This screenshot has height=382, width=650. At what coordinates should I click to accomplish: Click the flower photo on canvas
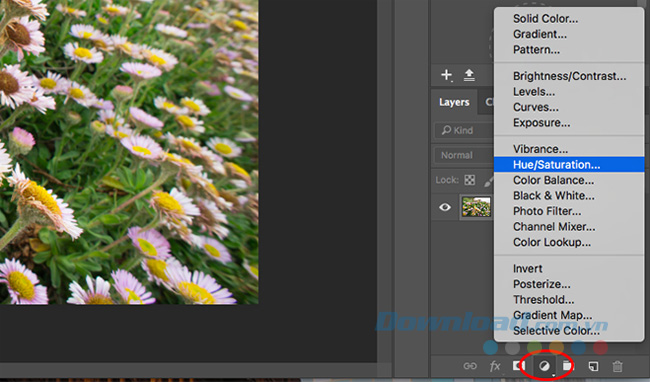[129, 152]
